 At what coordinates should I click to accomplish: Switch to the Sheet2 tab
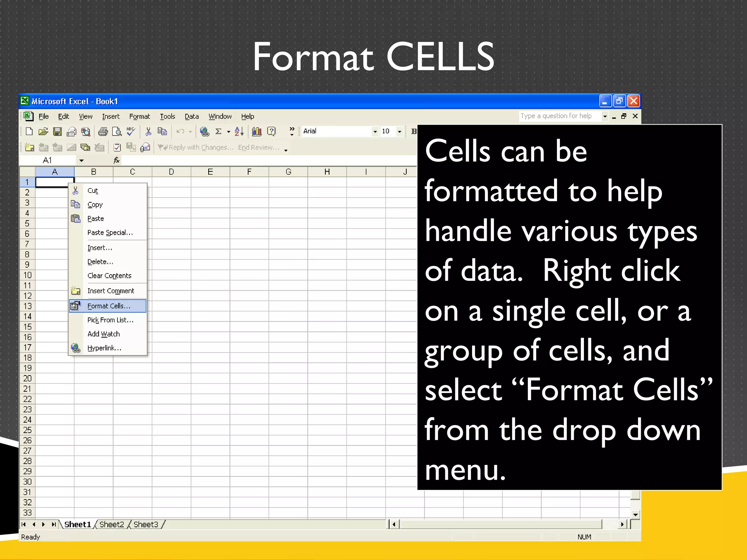(x=112, y=525)
